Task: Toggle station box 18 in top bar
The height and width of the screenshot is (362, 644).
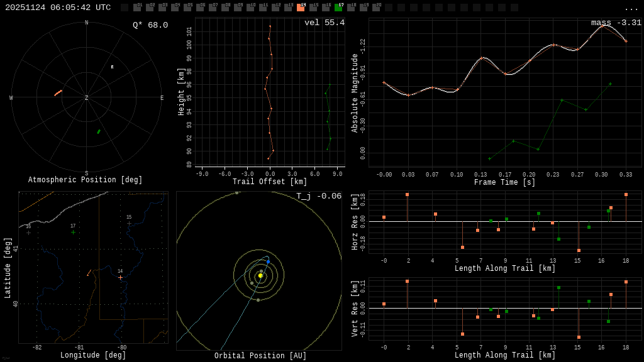Action: click(351, 8)
